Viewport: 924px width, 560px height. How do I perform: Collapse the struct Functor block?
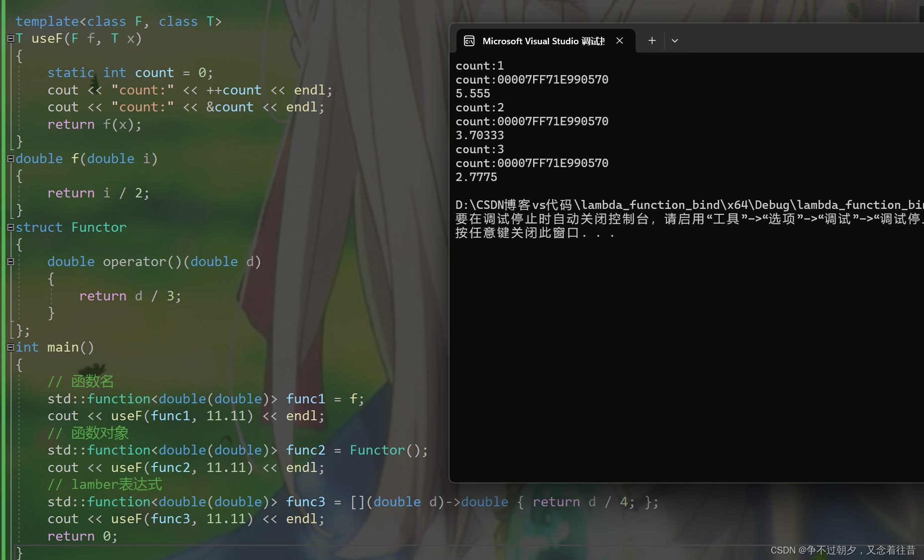coord(10,227)
